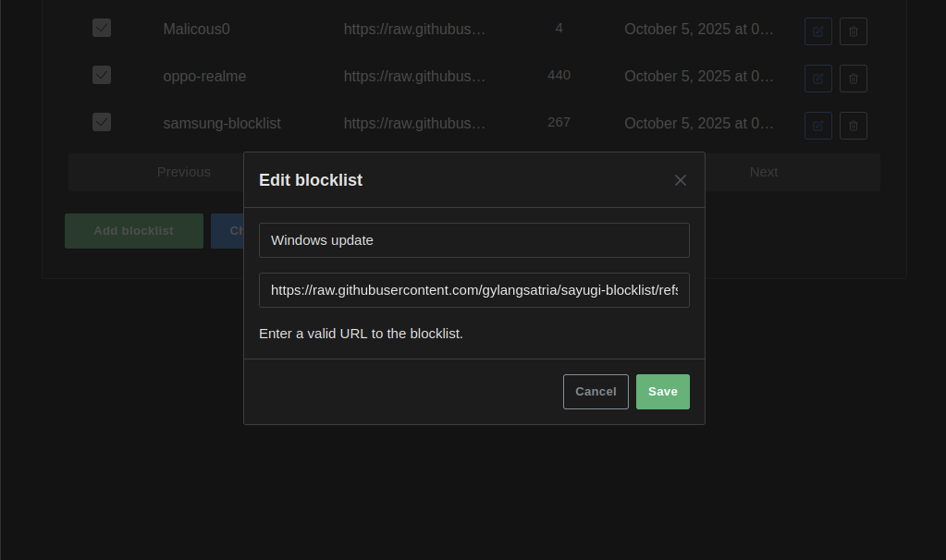Screen dimensions: 946x560
Task: Click trash icon for oppo-realme
Action: click(x=853, y=79)
